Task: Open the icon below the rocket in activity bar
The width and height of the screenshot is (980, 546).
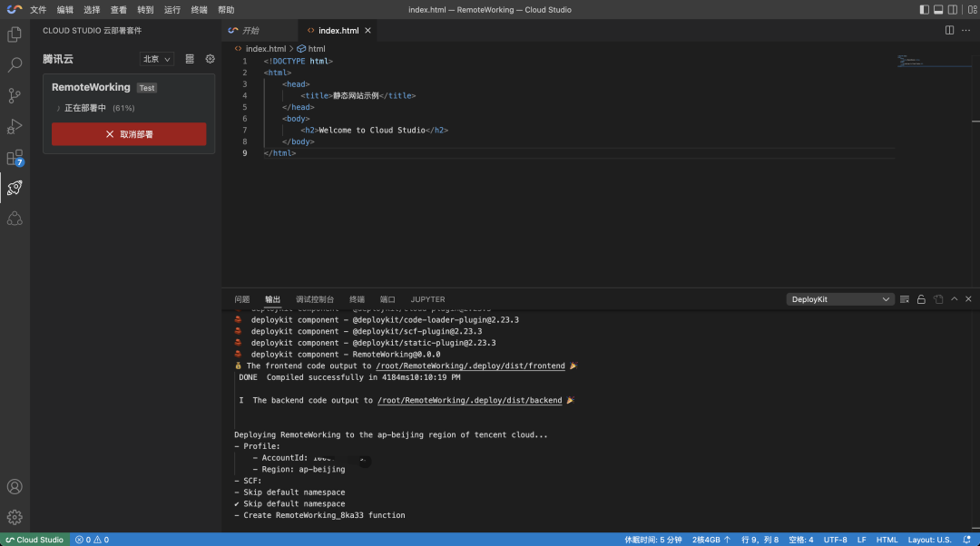Action: [15, 219]
